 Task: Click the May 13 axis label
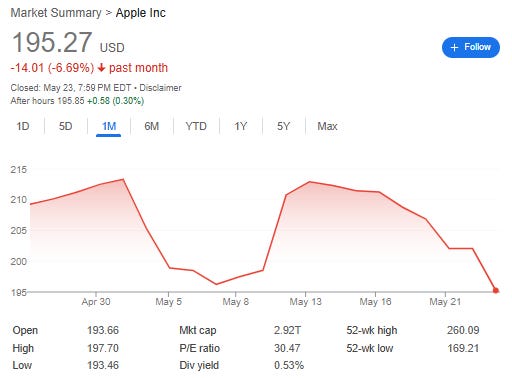click(x=306, y=302)
